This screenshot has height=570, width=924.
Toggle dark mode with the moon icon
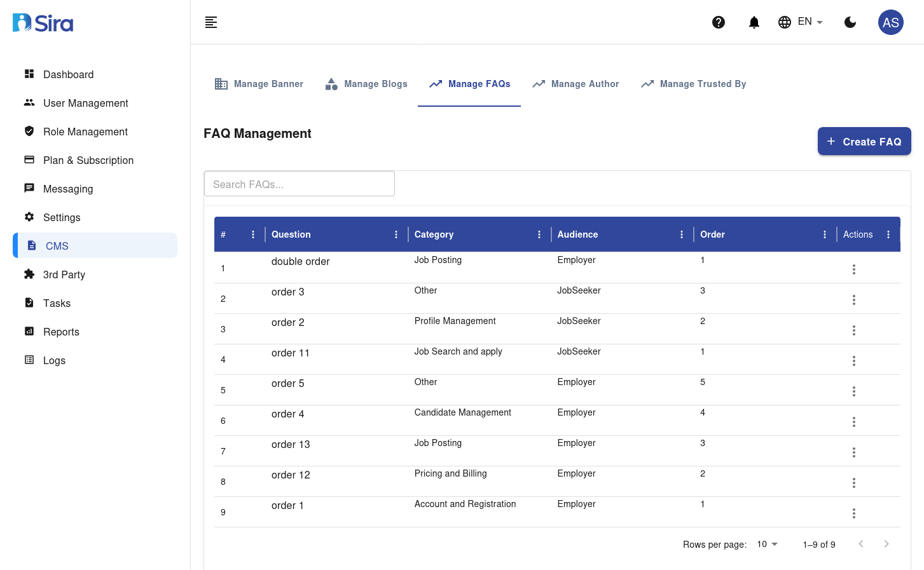click(x=850, y=22)
